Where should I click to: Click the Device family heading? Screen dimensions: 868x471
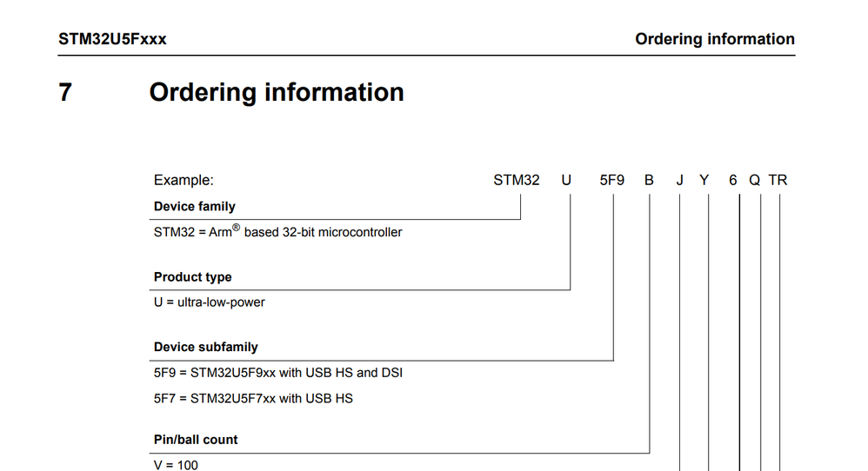click(195, 207)
